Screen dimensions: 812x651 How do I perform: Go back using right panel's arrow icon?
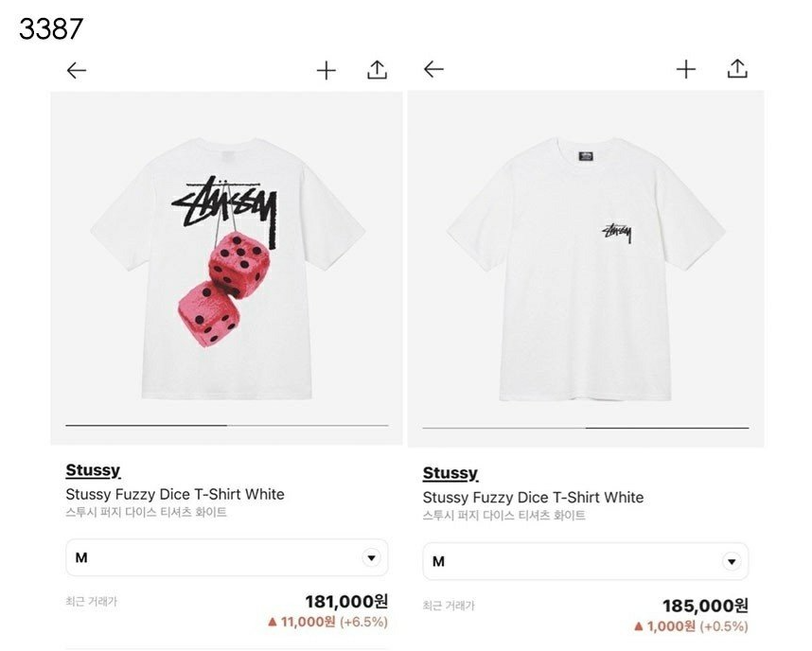tap(433, 69)
